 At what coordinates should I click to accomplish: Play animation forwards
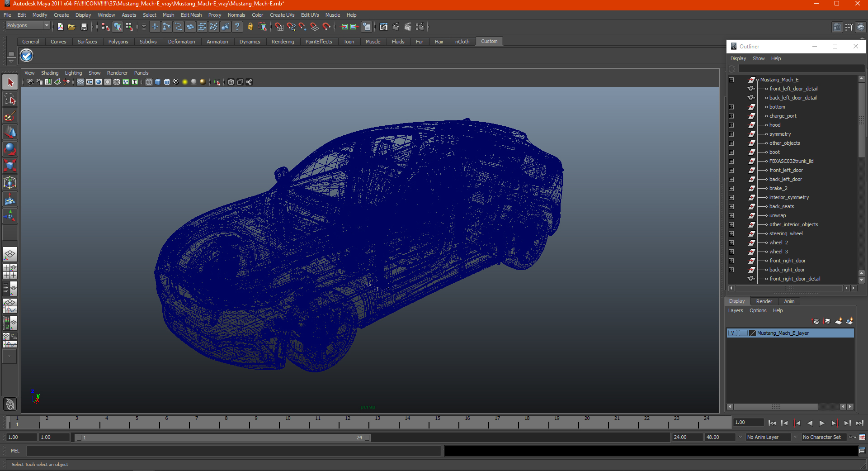click(x=822, y=423)
